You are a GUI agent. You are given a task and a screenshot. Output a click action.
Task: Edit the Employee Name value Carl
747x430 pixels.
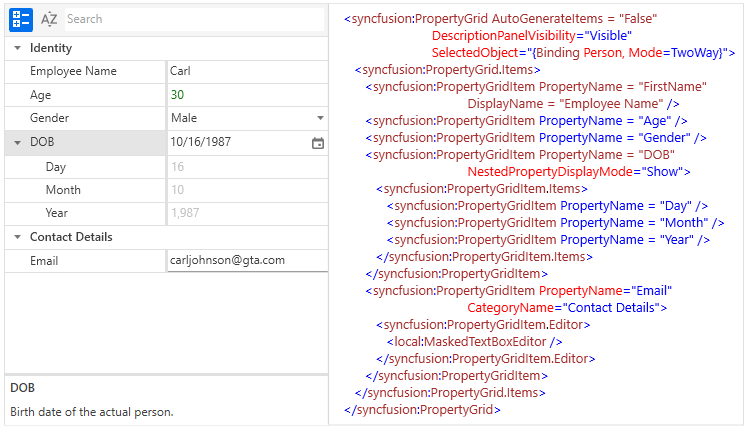[246, 71]
